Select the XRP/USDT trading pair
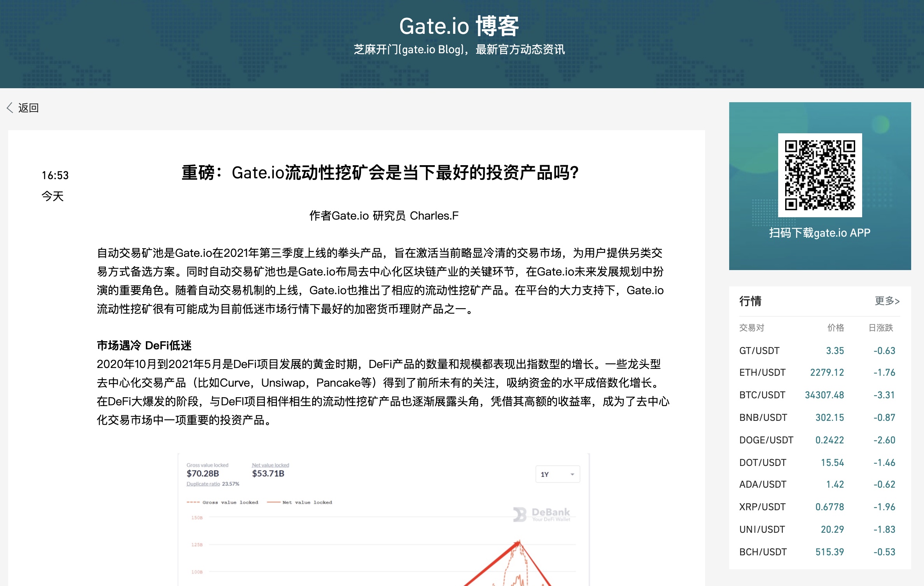924x586 pixels. 762,507
